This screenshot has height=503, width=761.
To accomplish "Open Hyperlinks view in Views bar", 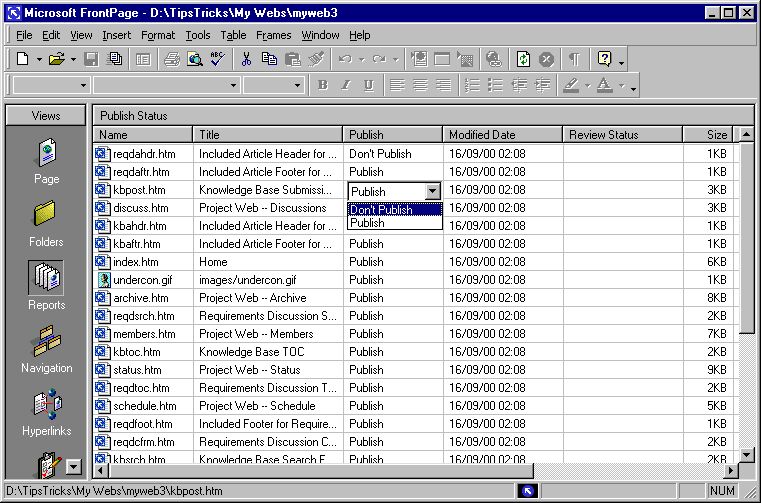I will tap(46, 413).
